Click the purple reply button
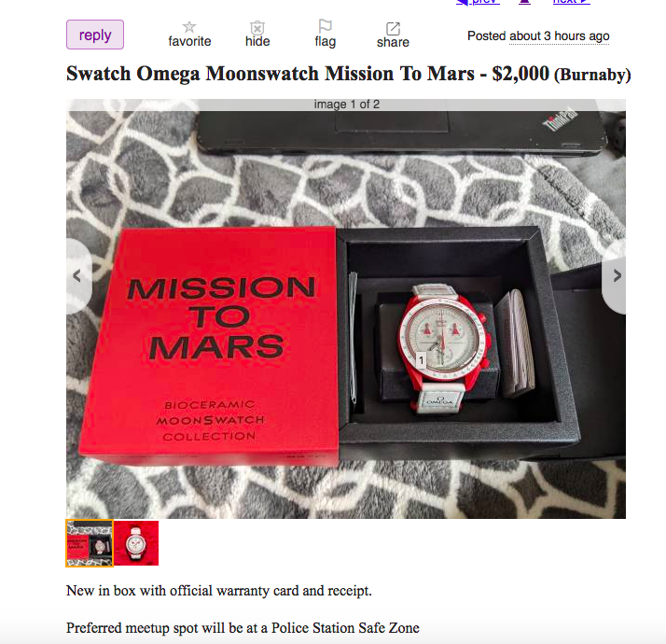Viewport: 666px width, 644px height. pos(95,35)
